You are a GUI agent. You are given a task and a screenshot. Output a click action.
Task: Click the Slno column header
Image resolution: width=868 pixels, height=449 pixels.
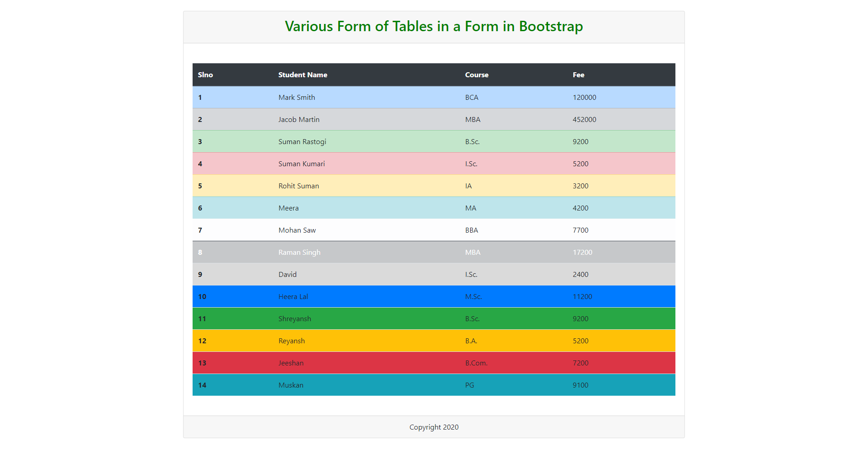point(206,75)
